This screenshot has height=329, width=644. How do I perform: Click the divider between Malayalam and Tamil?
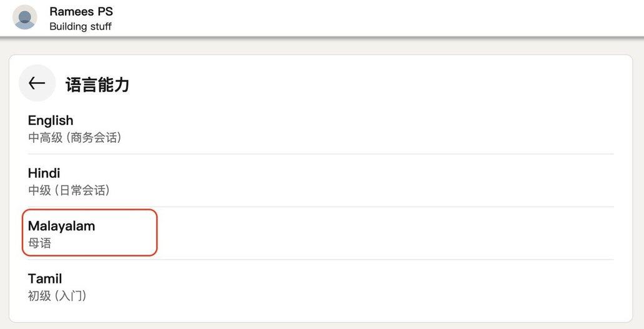[x=374, y=260]
